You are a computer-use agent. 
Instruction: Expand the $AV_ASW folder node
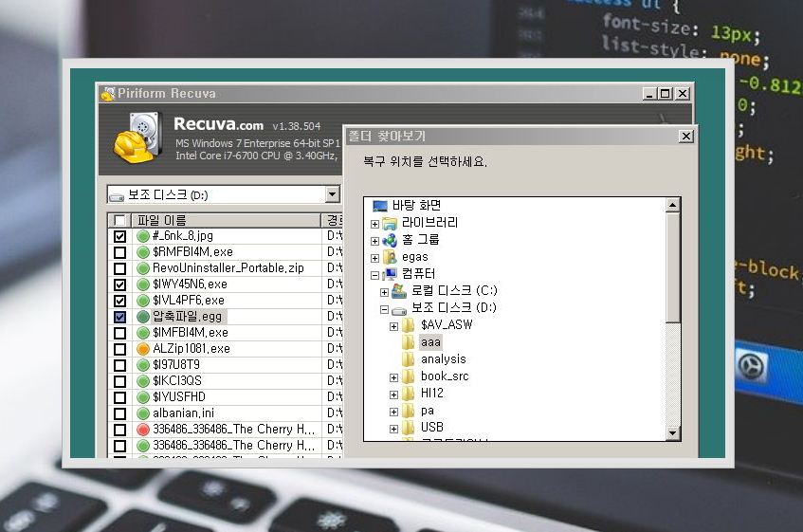click(393, 326)
